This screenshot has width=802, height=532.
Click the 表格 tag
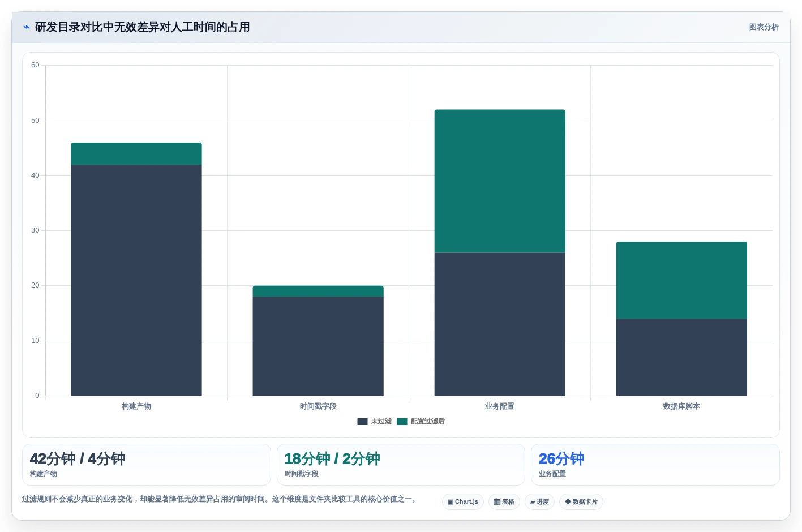click(504, 502)
